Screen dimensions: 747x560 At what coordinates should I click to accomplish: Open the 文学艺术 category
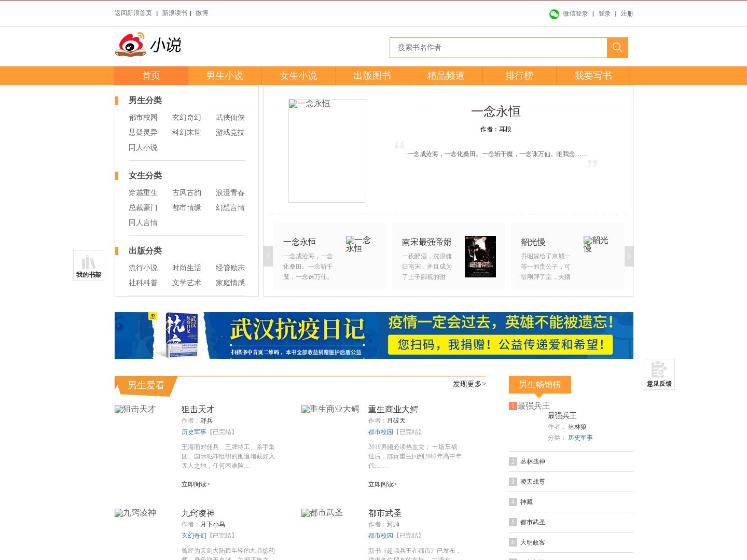pos(187,283)
